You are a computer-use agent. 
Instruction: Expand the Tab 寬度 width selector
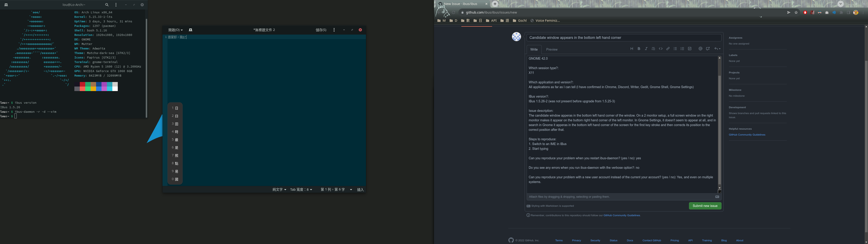[301, 190]
